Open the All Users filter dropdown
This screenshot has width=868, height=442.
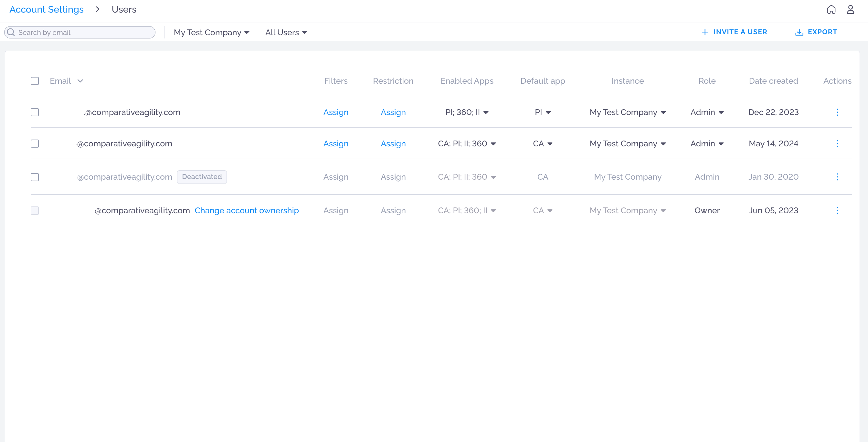(x=286, y=32)
